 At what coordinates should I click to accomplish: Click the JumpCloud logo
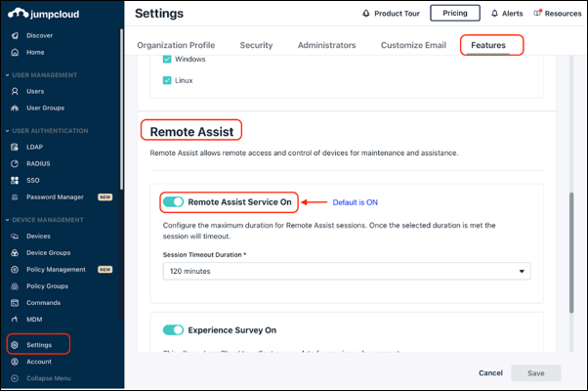tap(44, 14)
